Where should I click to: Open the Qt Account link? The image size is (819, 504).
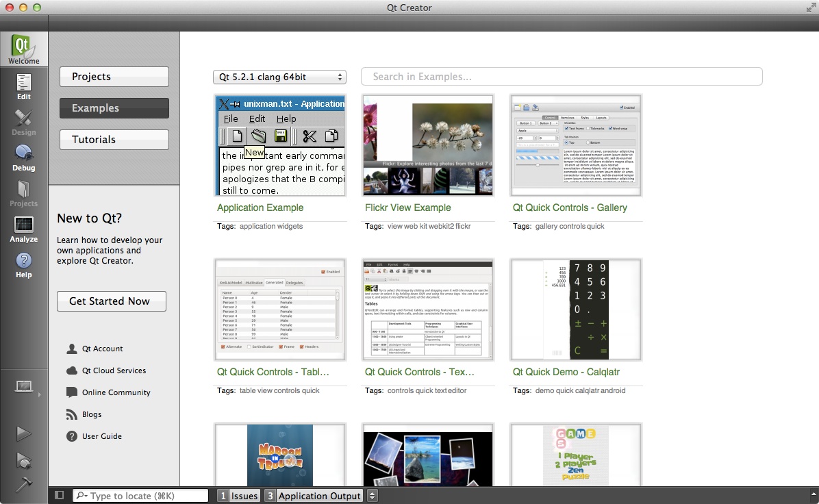103,349
